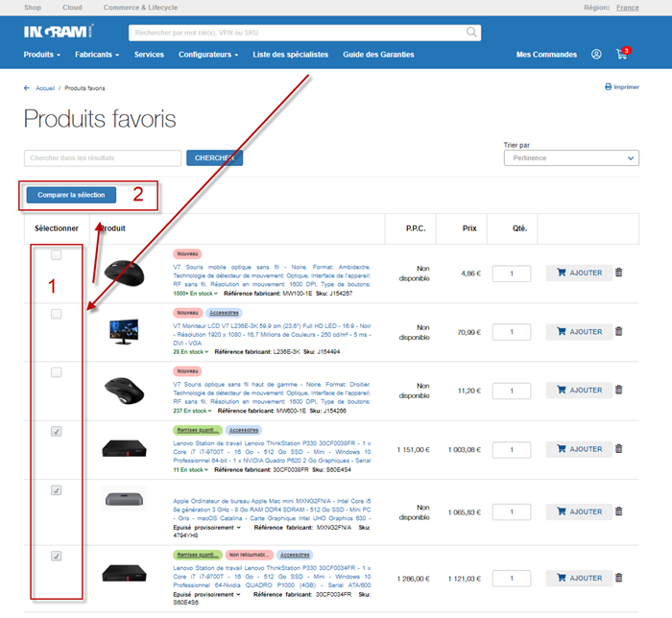Click the CHERCHER button
Screen dimensions: 672x618
click(214, 158)
